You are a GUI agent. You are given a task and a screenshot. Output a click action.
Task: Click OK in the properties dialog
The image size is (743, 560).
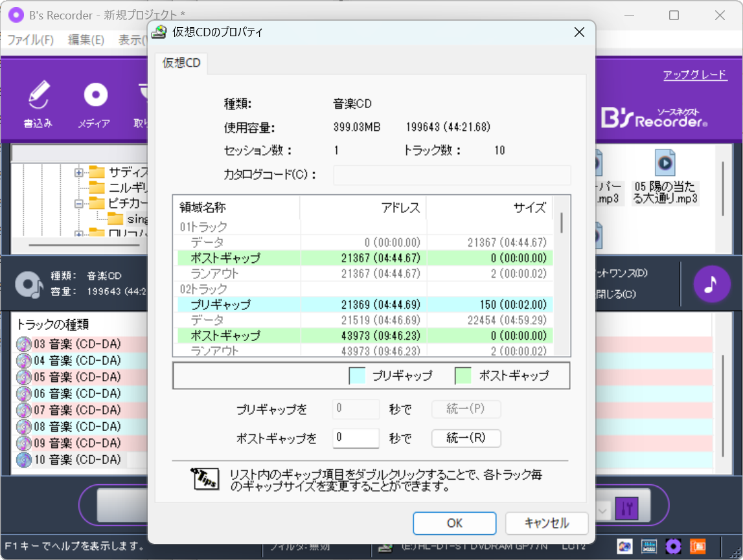pyautogui.click(x=455, y=523)
